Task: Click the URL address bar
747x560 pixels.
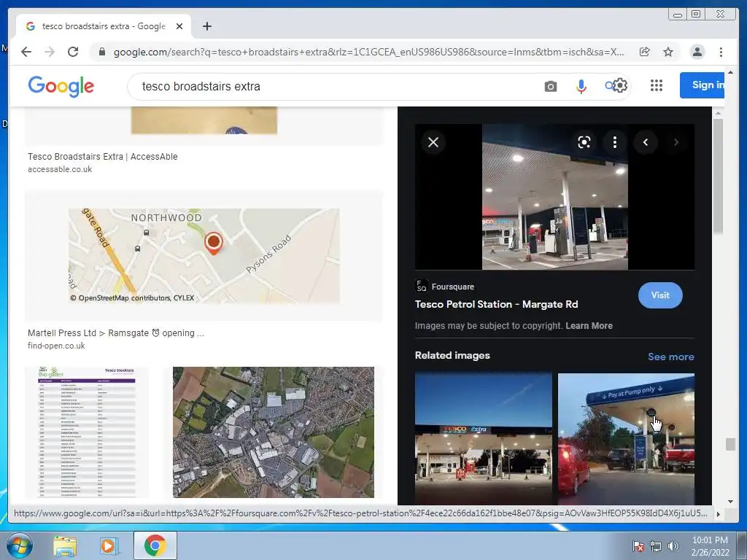Action: pyautogui.click(x=369, y=52)
